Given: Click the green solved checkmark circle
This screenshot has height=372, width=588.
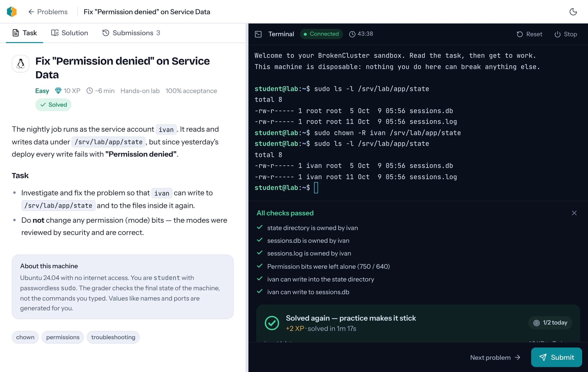Looking at the screenshot, I should 272,323.
